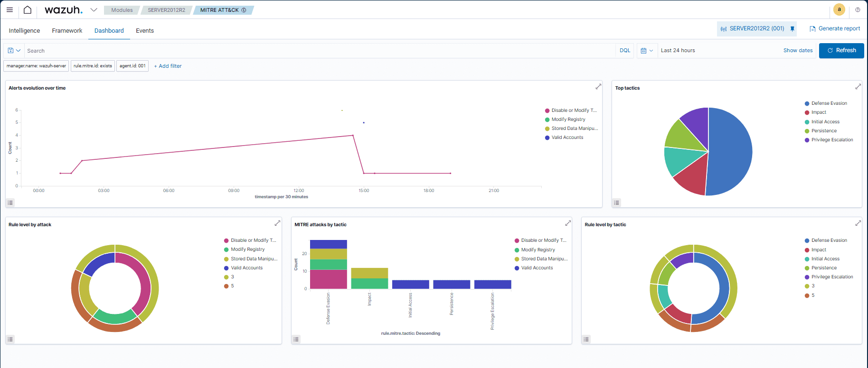This screenshot has width=868, height=368.
Task: Click the Refresh button
Action: coord(841,51)
